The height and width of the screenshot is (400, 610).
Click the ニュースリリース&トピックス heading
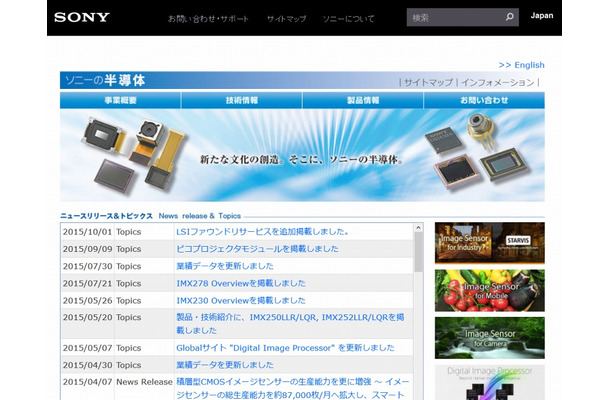click(107, 216)
